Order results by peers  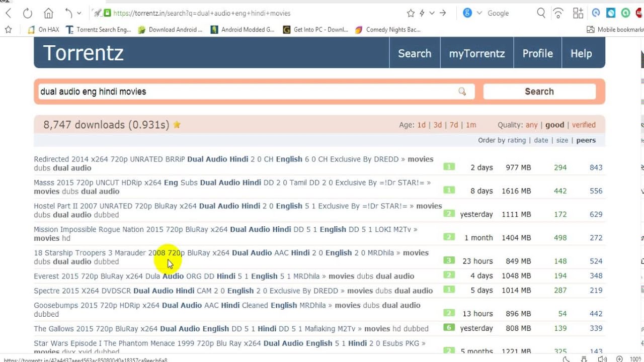click(586, 140)
